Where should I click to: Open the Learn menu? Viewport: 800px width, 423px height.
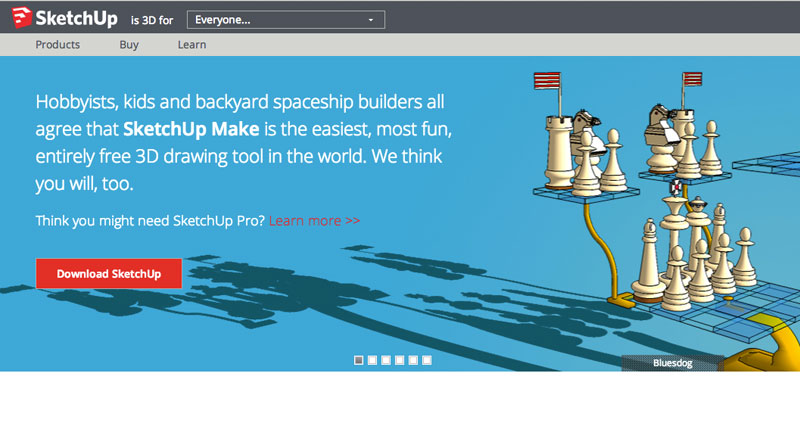pyautogui.click(x=192, y=45)
